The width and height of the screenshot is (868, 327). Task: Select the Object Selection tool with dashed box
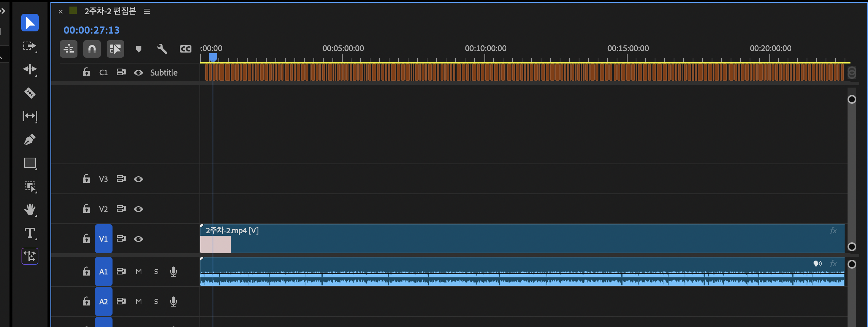pos(30,186)
